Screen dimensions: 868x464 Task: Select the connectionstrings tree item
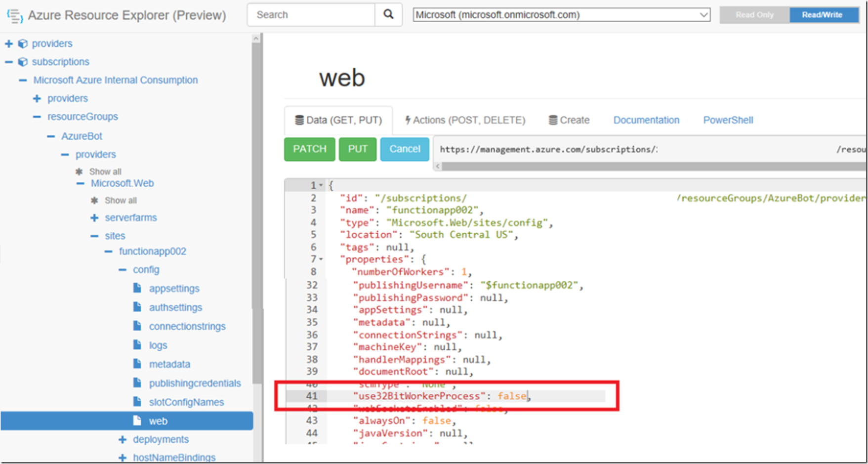tap(187, 326)
